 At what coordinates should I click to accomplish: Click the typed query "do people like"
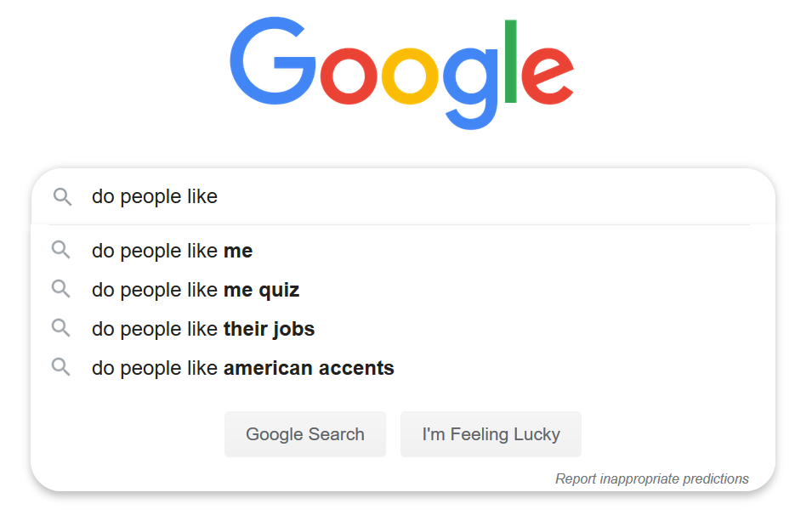[155, 197]
